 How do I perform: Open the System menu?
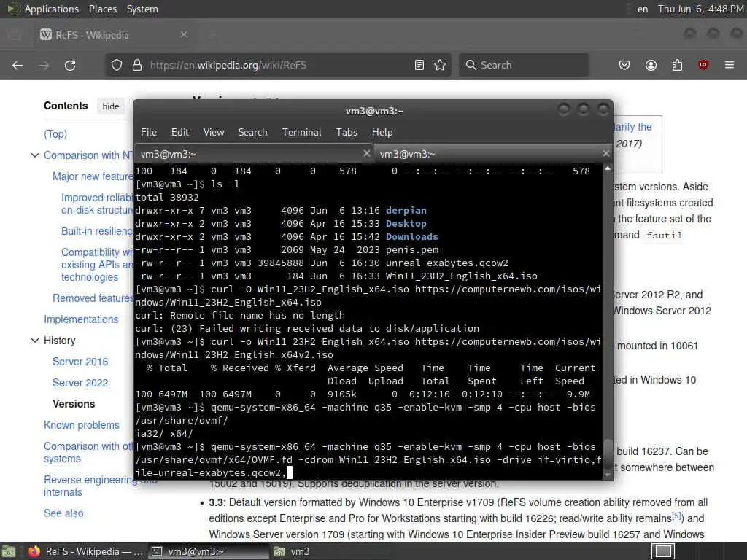pyautogui.click(x=142, y=9)
